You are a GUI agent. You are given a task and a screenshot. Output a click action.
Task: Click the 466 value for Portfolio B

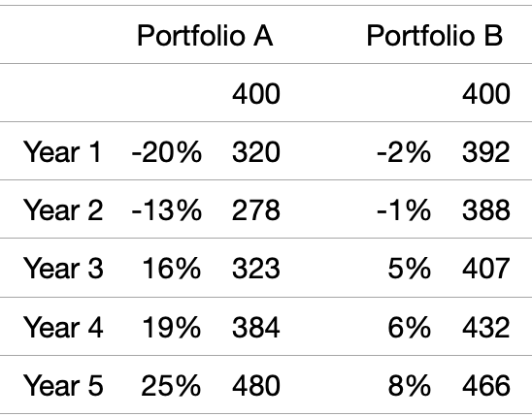pyautogui.click(x=486, y=385)
